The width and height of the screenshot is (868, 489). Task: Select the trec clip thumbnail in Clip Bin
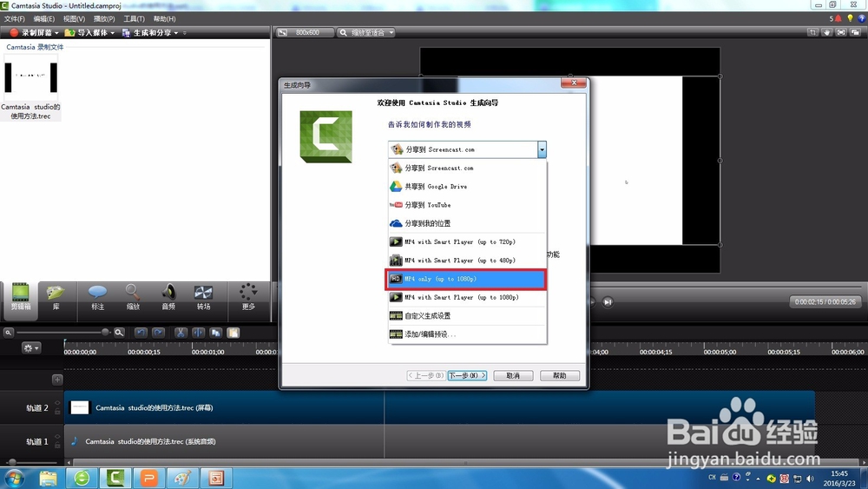point(30,77)
